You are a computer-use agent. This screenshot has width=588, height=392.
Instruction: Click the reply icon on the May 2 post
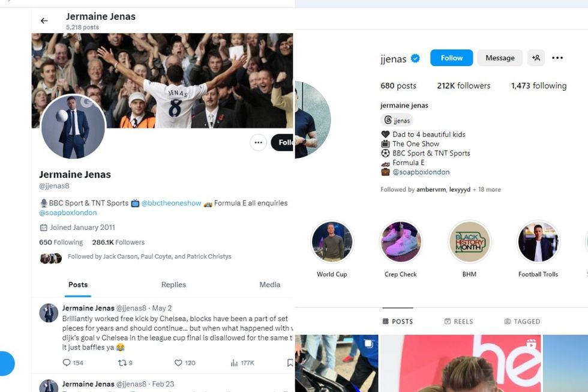(x=67, y=363)
